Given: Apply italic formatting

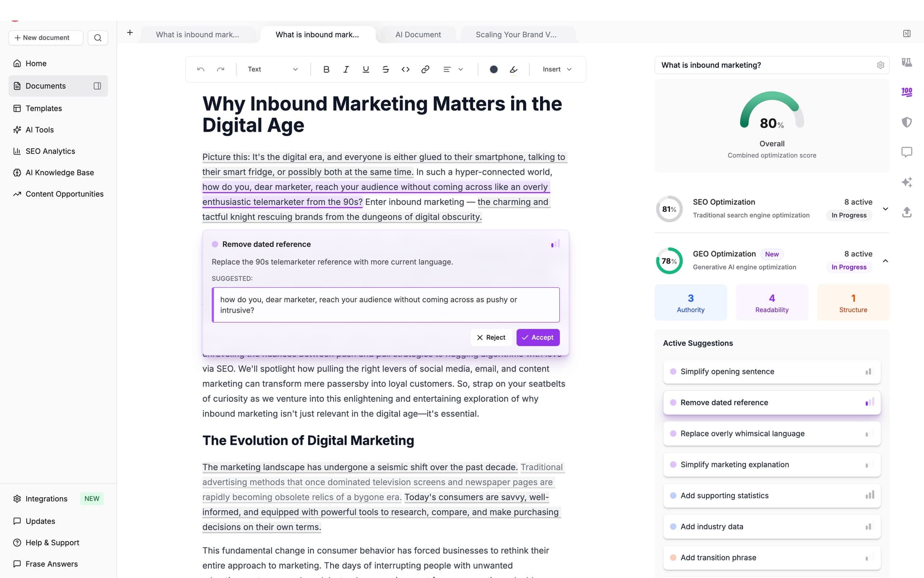Looking at the screenshot, I should tap(346, 69).
